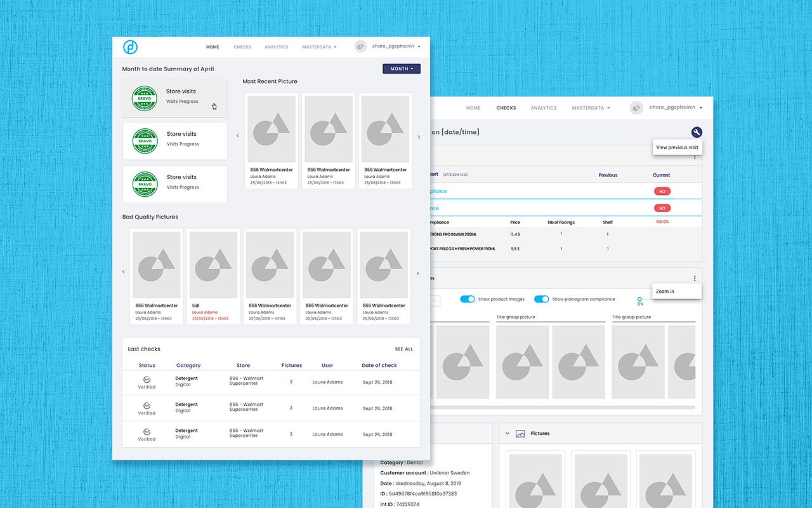812x508 pixels.
Task: Click the ID 5d49678f4ca9195810a37383 text
Action: click(x=419, y=494)
